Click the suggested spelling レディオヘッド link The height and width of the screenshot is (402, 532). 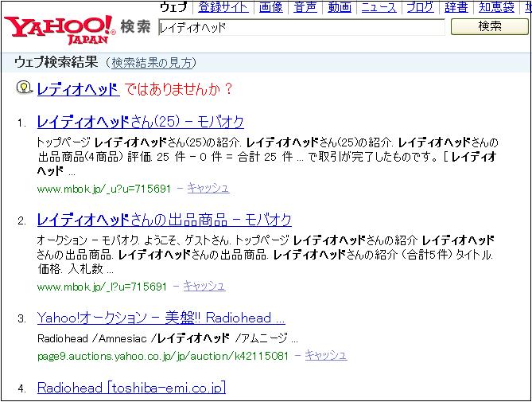pos(79,89)
